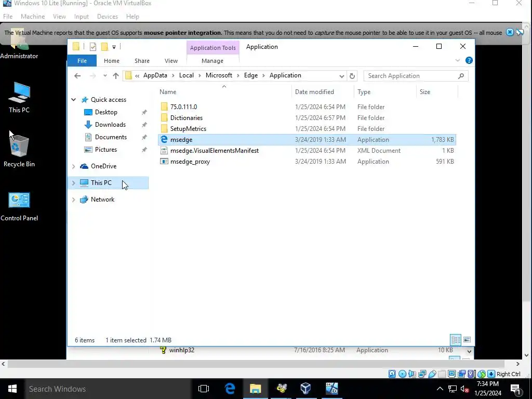Open Action Center notifications icon
Image resolution: width=532 pixels, height=399 pixels.
click(515, 389)
